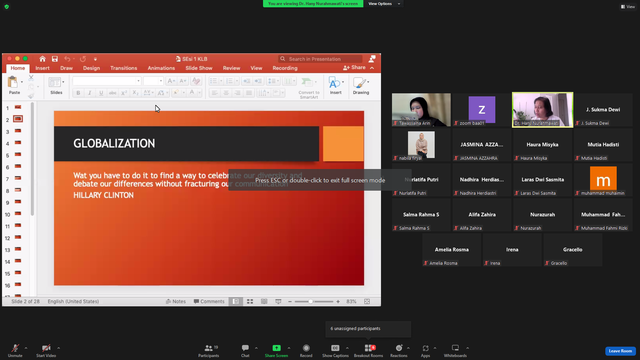Switch to the Draw ribbon tab
The width and height of the screenshot is (640, 360).
66,68
